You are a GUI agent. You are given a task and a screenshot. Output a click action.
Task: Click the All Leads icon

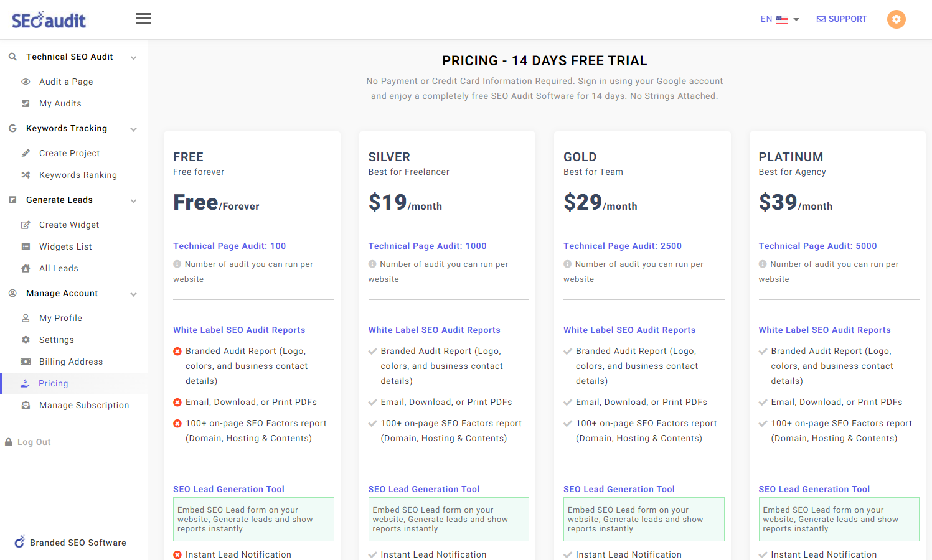pyautogui.click(x=25, y=268)
